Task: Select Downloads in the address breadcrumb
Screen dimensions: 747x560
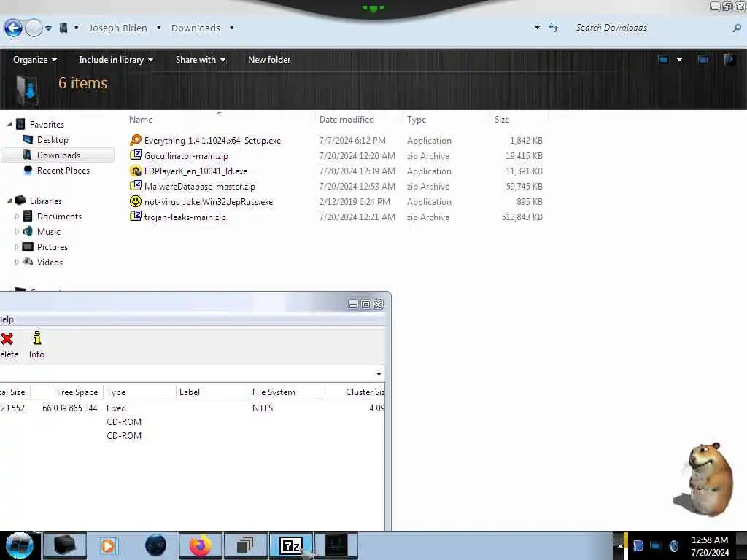Action: click(x=196, y=28)
